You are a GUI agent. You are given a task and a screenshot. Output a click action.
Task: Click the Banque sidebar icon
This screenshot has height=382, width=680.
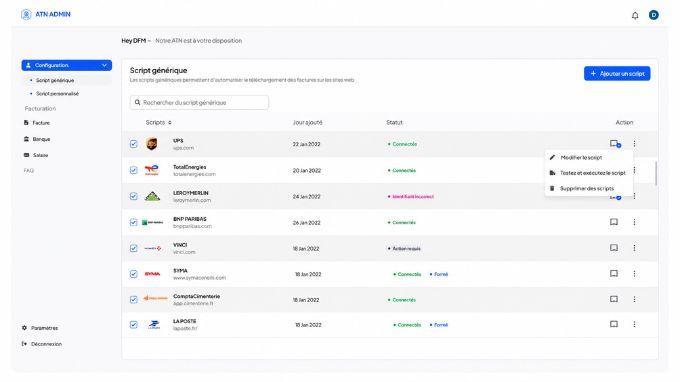point(26,139)
